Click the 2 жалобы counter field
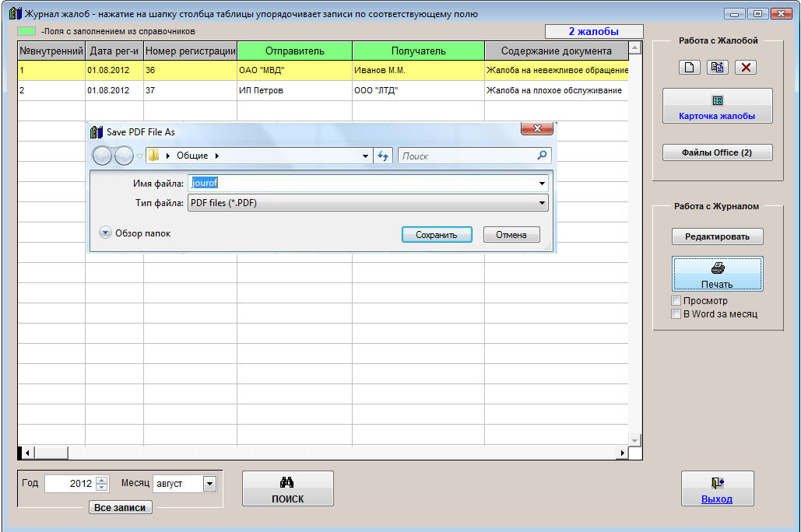This screenshot has width=801, height=532. pyautogui.click(x=594, y=32)
